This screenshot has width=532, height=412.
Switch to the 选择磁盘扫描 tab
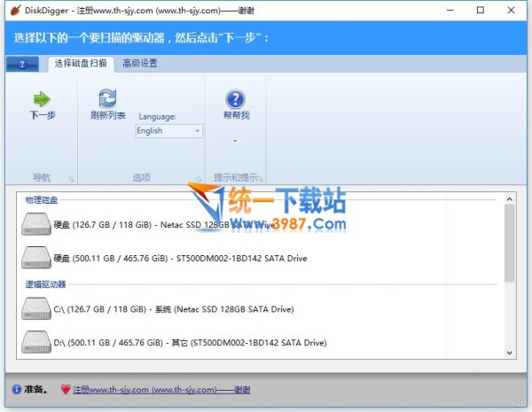pyautogui.click(x=81, y=64)
